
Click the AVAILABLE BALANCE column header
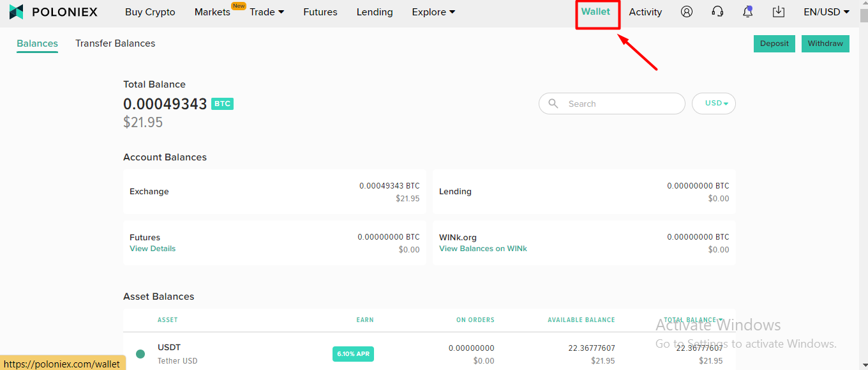coord(581,320)
